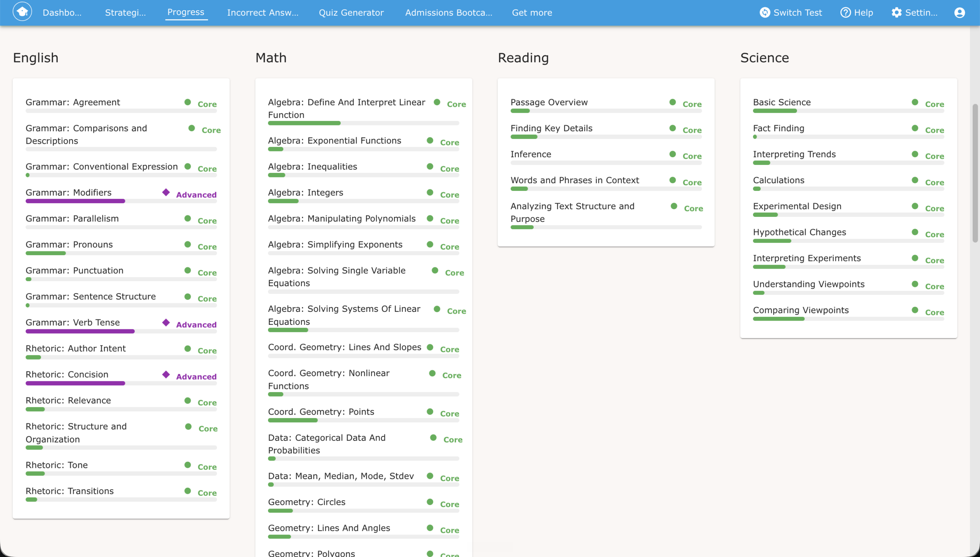Click the purple diamond beside Grammar: Verb Tense
The width and height of the screenshot is (980, 557).
[x=166, y=322]
